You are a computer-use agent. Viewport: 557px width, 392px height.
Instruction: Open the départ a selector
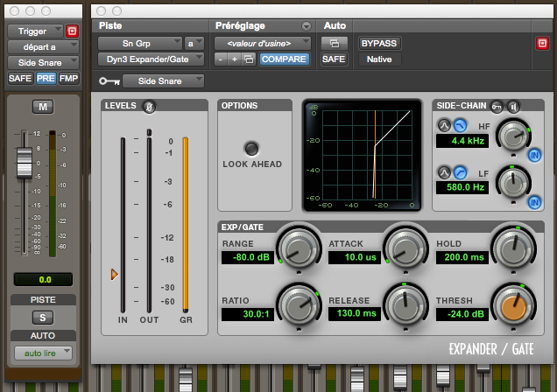click(x=43, y=47)
